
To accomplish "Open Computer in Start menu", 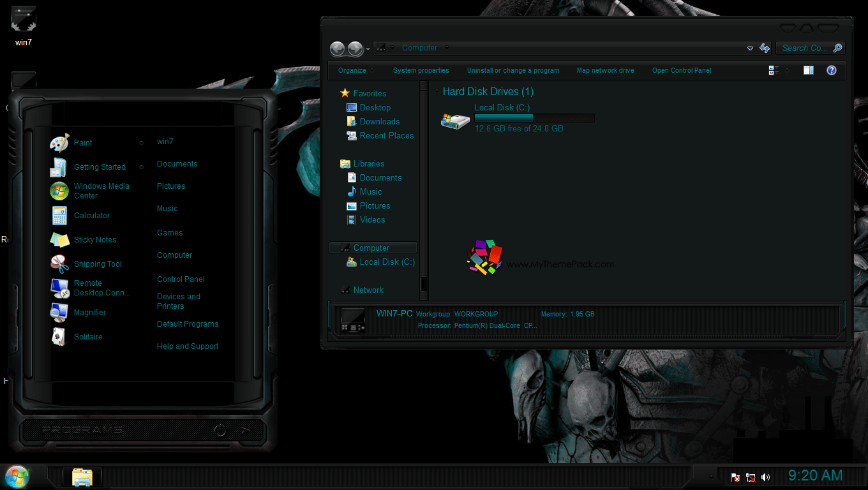I will pos(175,255).
